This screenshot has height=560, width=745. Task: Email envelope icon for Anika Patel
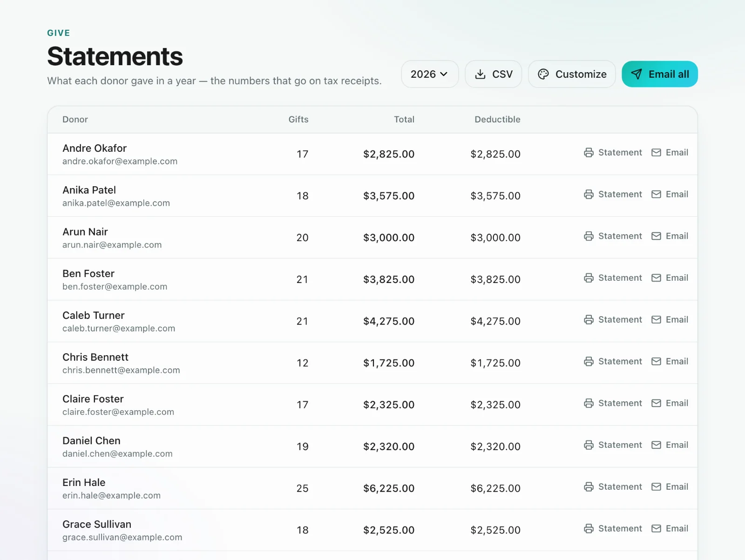click(656, 195)
